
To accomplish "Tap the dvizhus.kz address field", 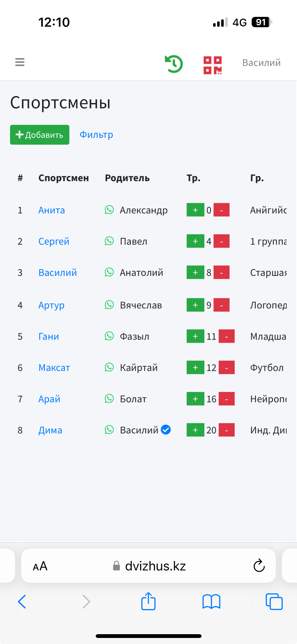I will [x=148, y=566].
